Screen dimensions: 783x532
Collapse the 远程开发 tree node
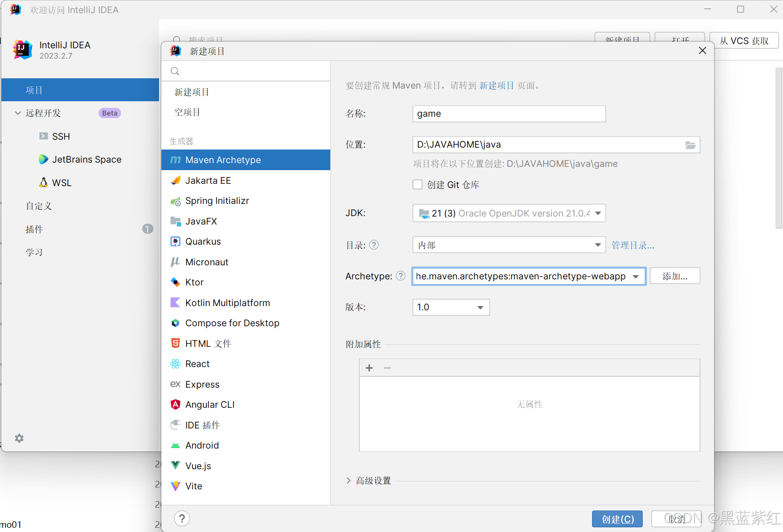18,113
